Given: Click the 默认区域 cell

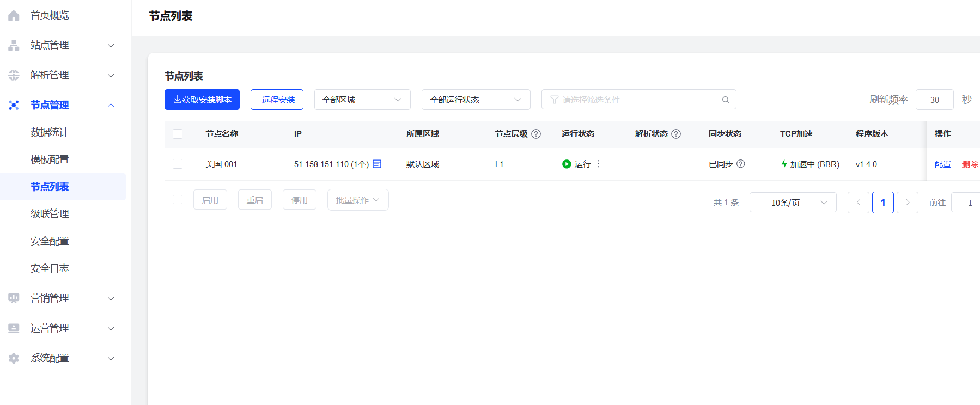Looking at the screenshot, I should click(x=423, y=164).
